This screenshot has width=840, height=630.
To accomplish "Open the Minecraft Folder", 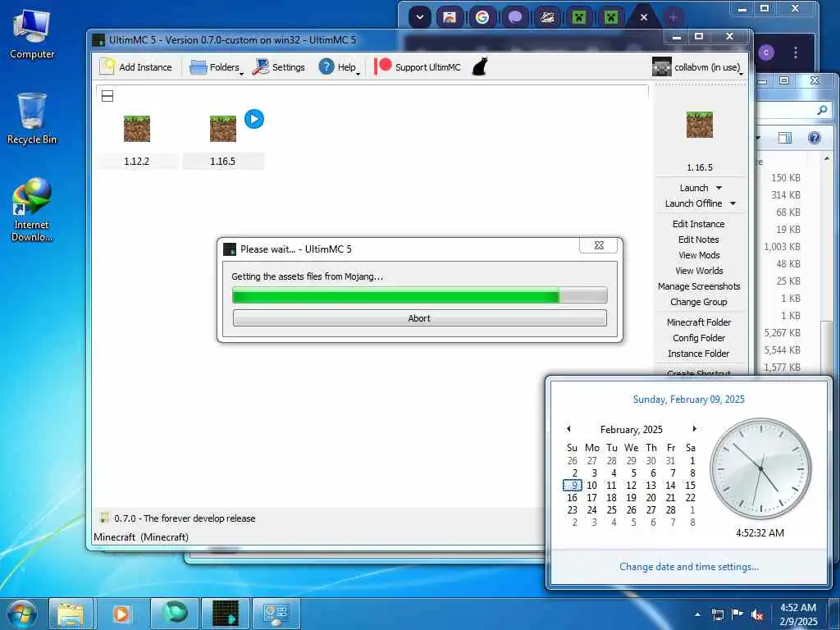I will tap(699, 322).
